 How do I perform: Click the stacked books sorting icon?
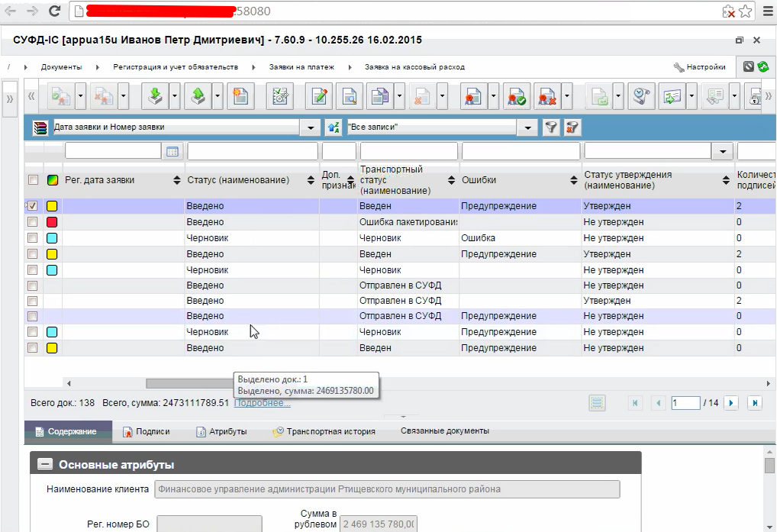pyautogui.click(x=40, y=127)
